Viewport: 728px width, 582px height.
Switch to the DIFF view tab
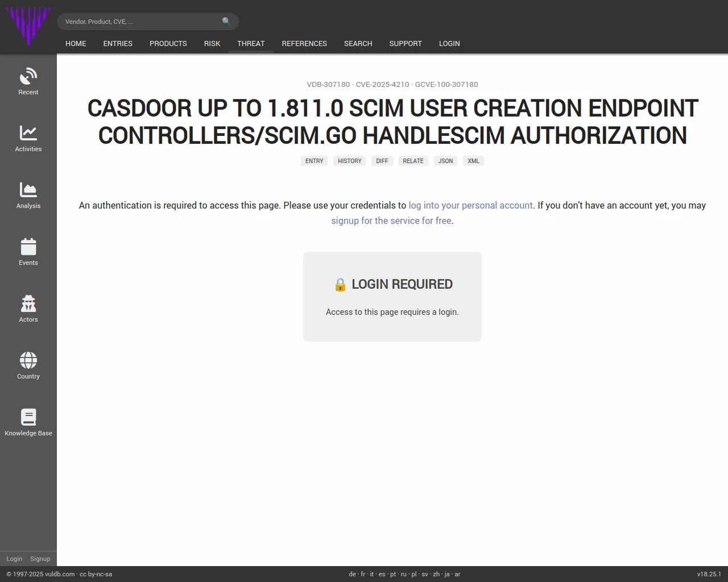[x=382, y=161]
